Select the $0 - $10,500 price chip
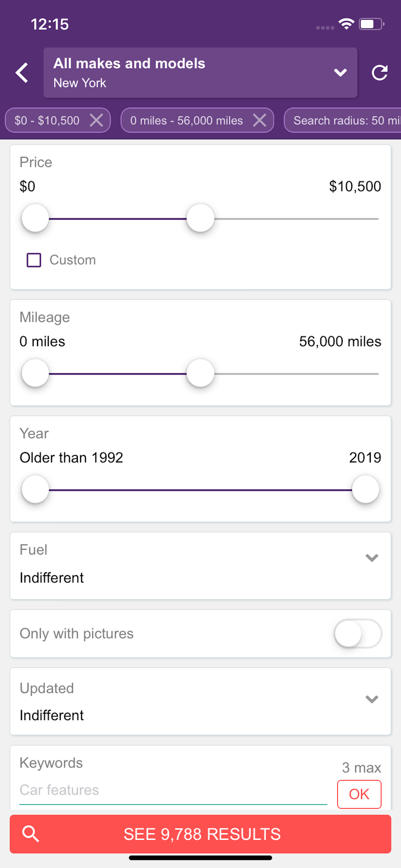Viewport: 401px width, 868px height. 47,120
